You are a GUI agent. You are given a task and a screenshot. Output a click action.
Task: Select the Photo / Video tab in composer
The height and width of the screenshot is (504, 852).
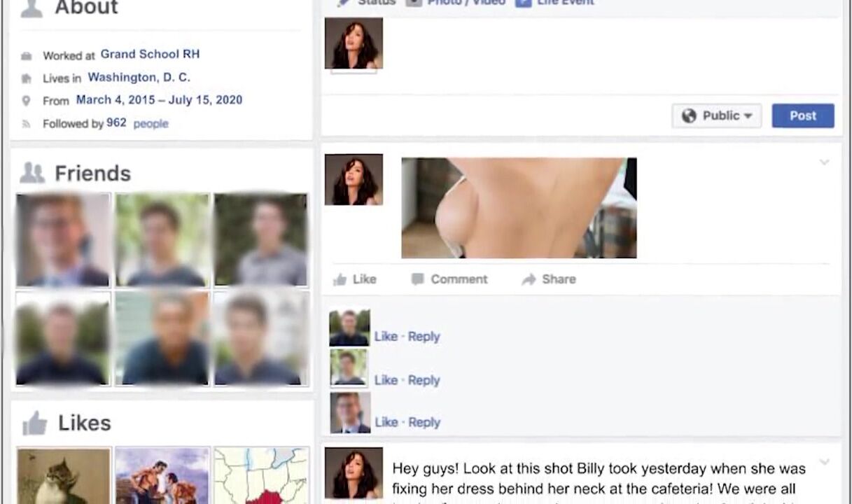point(456,2)
